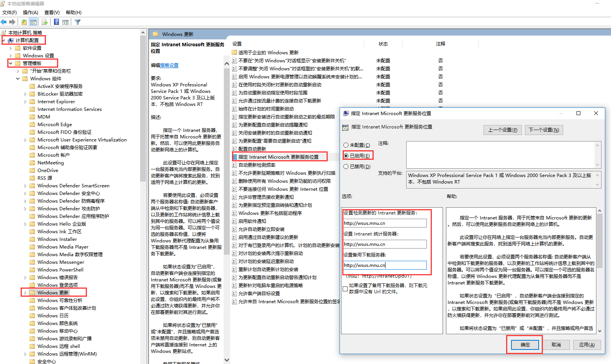Click the Up One Level folder icon

pyautogui.click(x=24, y=22)
